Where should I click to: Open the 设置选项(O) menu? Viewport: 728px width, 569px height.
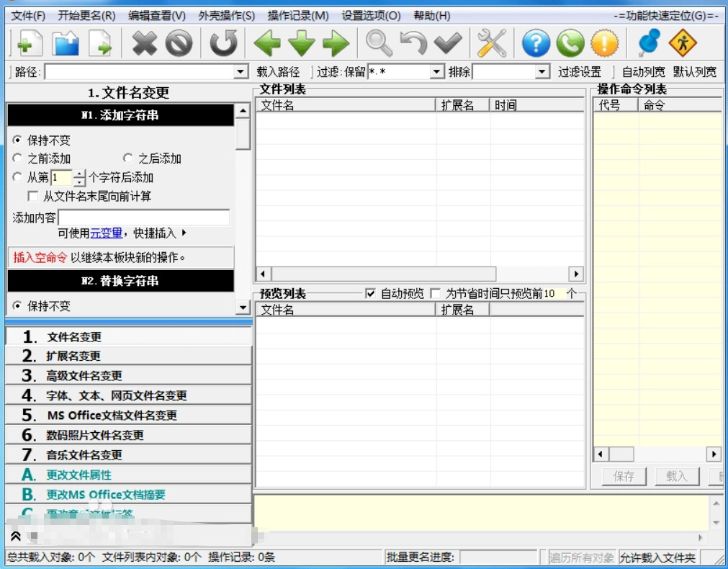click(371, 16)
